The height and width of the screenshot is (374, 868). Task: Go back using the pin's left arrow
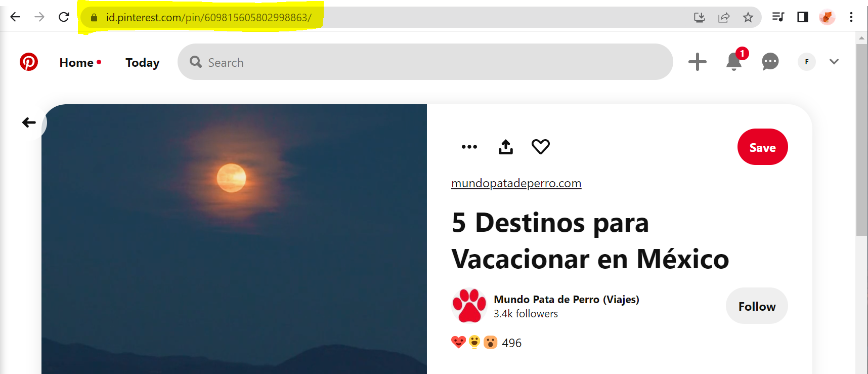[x=29, y=122]
